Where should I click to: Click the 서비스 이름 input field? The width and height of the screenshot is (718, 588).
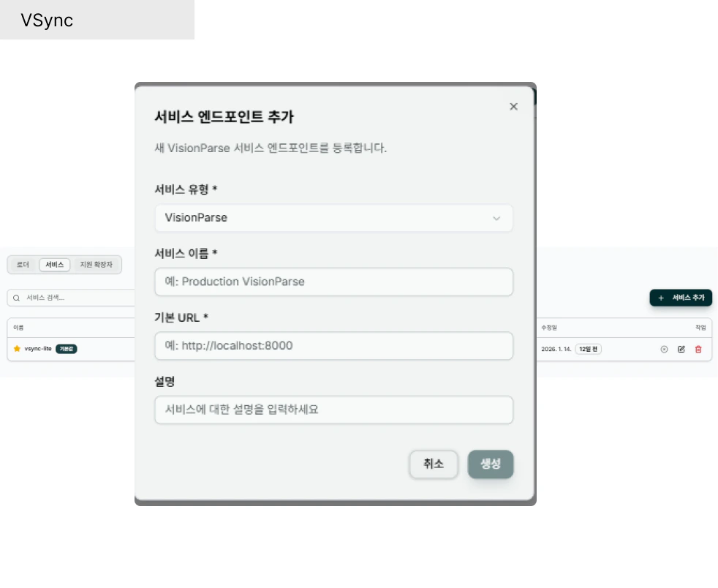[x=333, y=282]
